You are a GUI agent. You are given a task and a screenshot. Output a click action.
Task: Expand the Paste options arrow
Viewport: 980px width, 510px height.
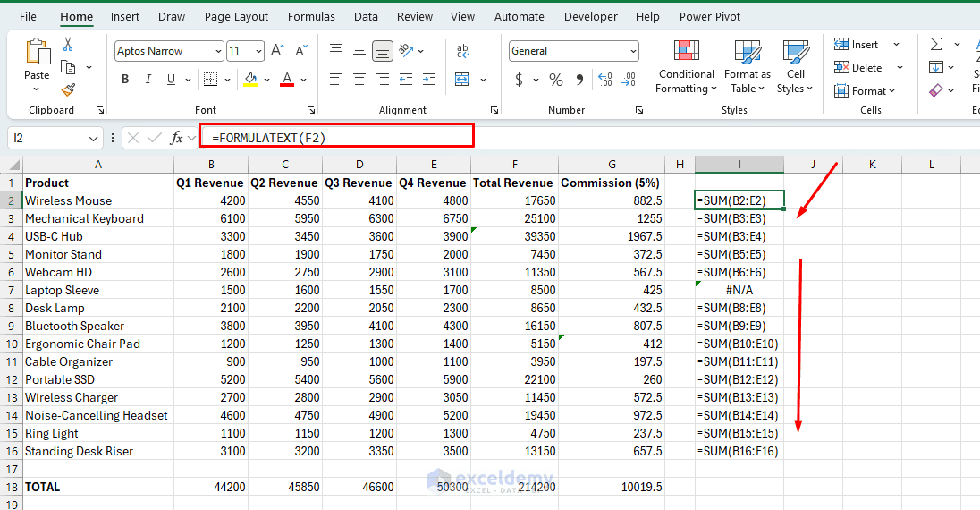coord(37,89)
